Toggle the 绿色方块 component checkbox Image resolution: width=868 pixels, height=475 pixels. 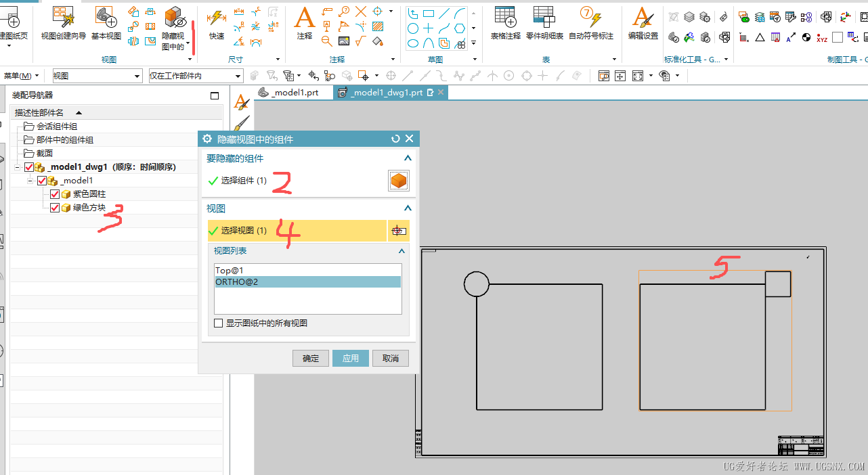click(x=55, y=208)
